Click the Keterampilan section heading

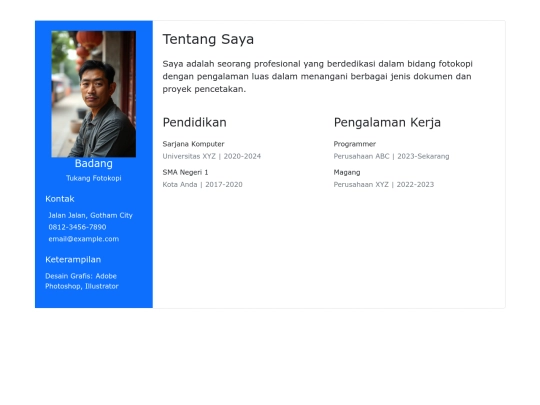tap(73, 259)
